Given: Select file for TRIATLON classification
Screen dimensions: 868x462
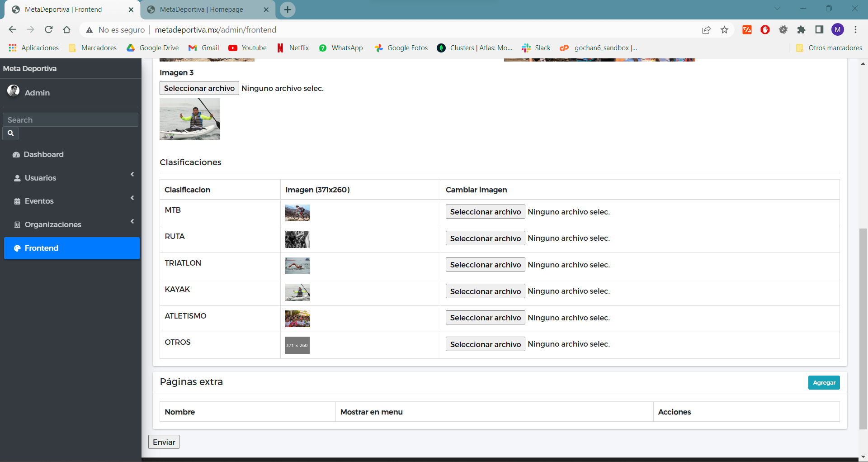Looking at the screenshot, I should 485,265.
